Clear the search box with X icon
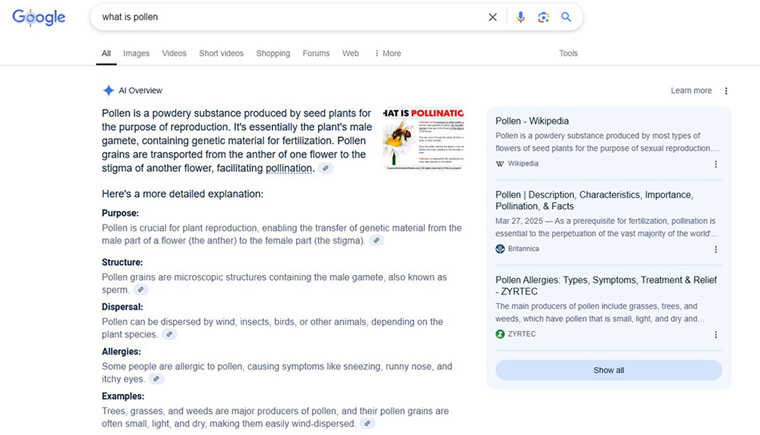The width and height of the screenshot is (760, 435). (x=492, y=17)
